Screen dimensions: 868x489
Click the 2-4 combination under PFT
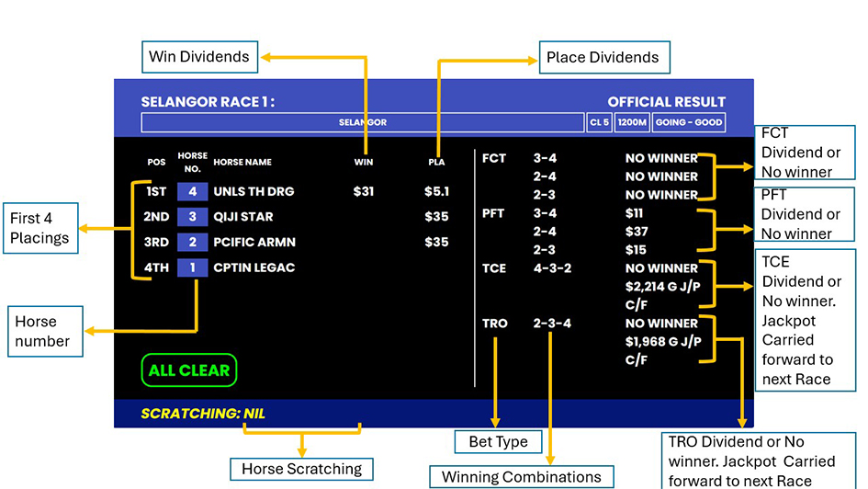(545, 232)
